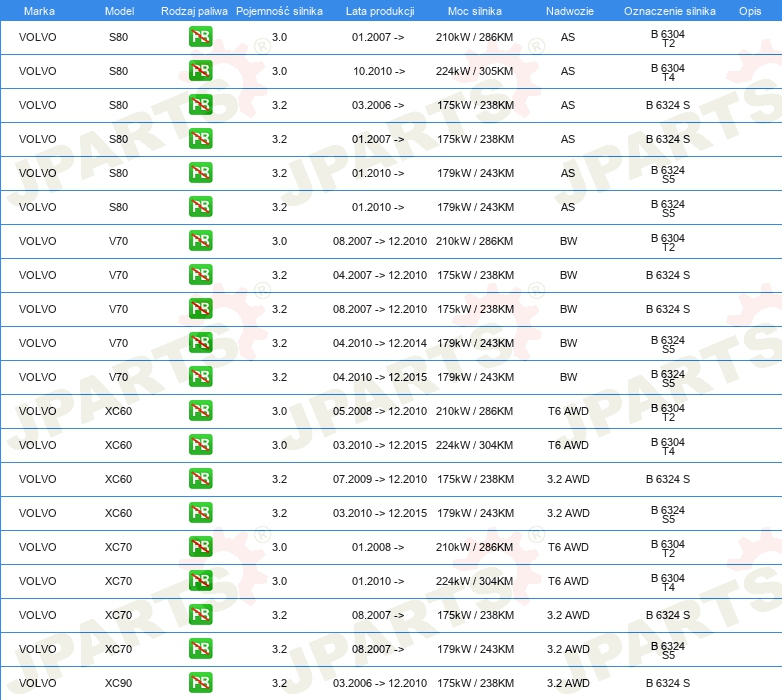The width and height of the screenshot is (782, 700).
Task: Click the Opis column header
Action: click(x=750, y=11)
